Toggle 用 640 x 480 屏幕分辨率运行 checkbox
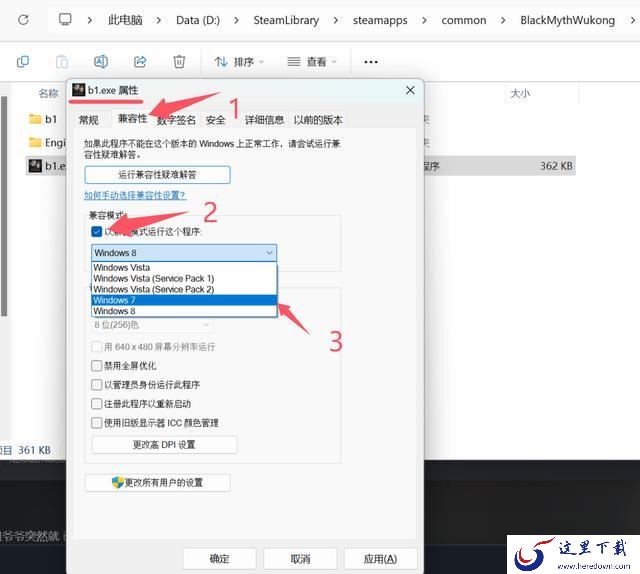The image size is (640, 574). click(x=97, y=347)
